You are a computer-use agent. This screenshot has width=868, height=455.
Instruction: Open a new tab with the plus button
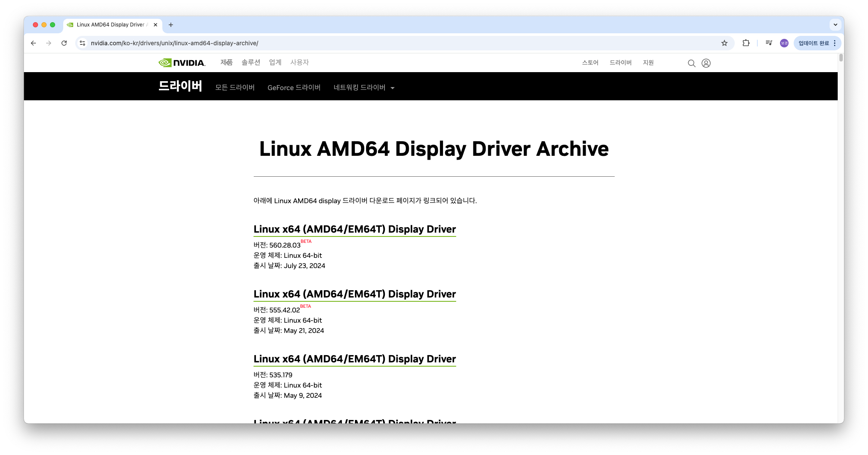[x=171, y=25]
